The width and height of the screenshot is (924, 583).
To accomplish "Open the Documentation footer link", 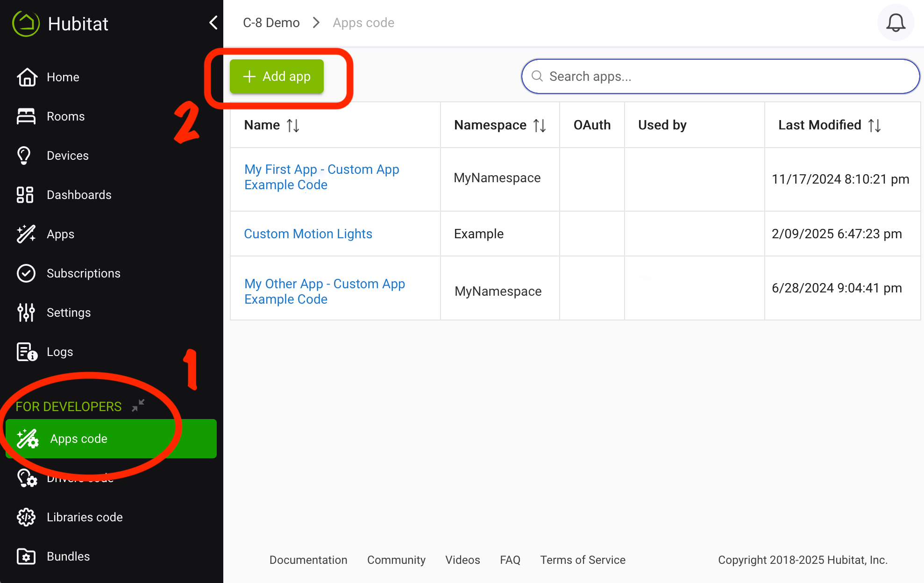I will click(x=308, y=560).
